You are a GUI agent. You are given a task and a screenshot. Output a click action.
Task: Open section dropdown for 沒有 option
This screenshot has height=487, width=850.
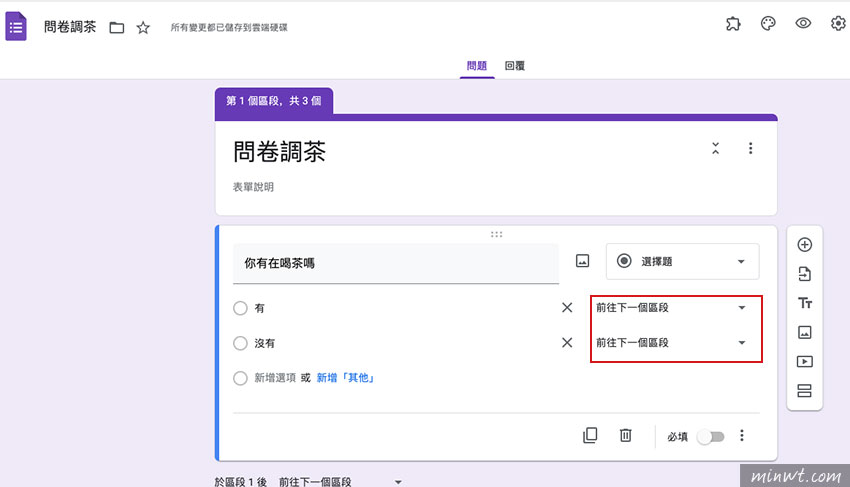(x=671, y=343)
